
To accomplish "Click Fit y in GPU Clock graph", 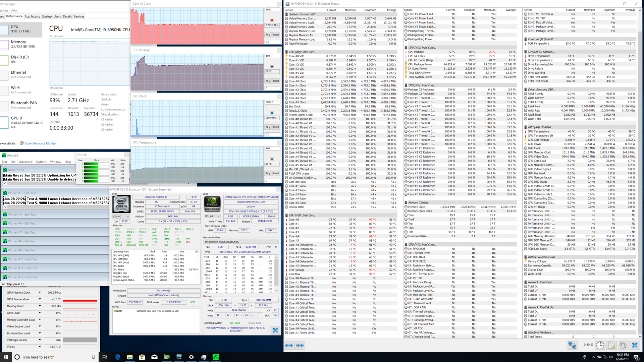I will point(268,127).
